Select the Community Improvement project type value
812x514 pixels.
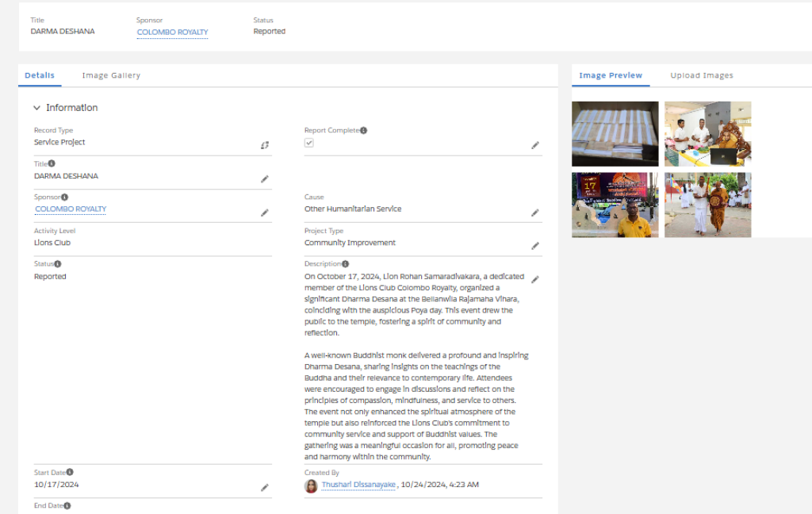click(350, 243)
